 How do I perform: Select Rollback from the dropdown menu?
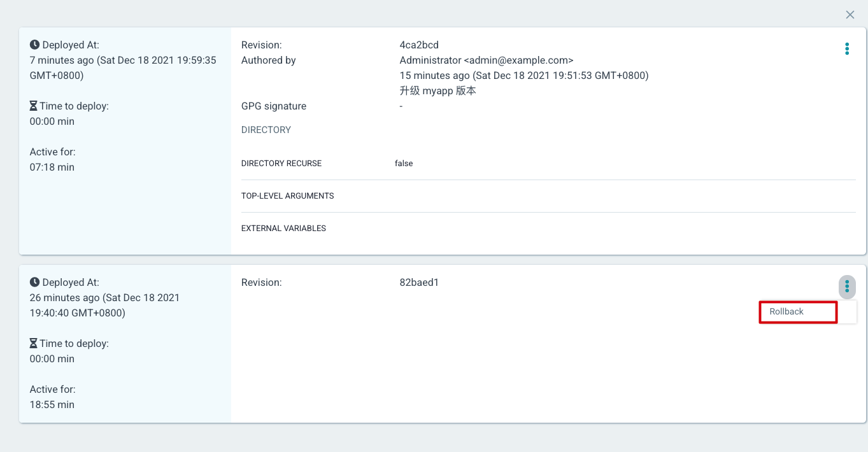coord(798,312)
